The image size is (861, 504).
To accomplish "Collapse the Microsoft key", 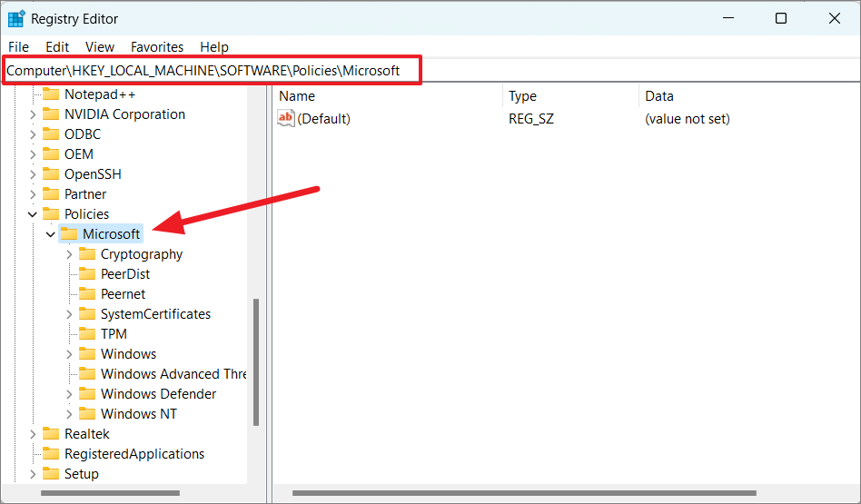I will 51,234.
